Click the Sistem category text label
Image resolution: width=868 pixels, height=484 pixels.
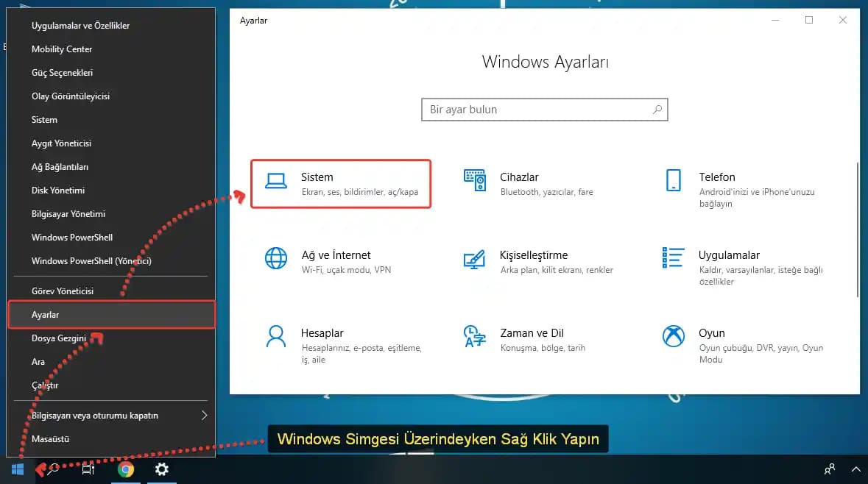point(317,177)
